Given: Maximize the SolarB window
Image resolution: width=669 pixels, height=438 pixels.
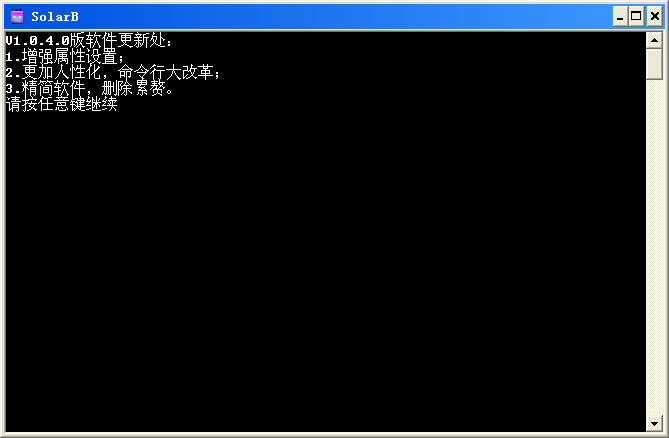Looking at the screenshot, I should point(636,17).
